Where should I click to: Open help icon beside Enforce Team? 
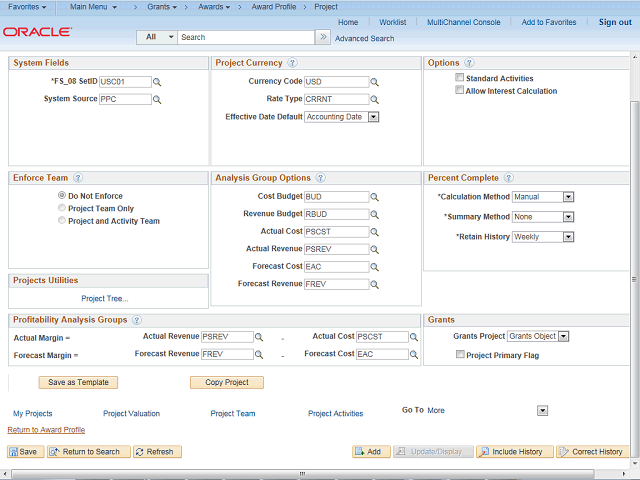pyautogui.click(x=78, y=178)
